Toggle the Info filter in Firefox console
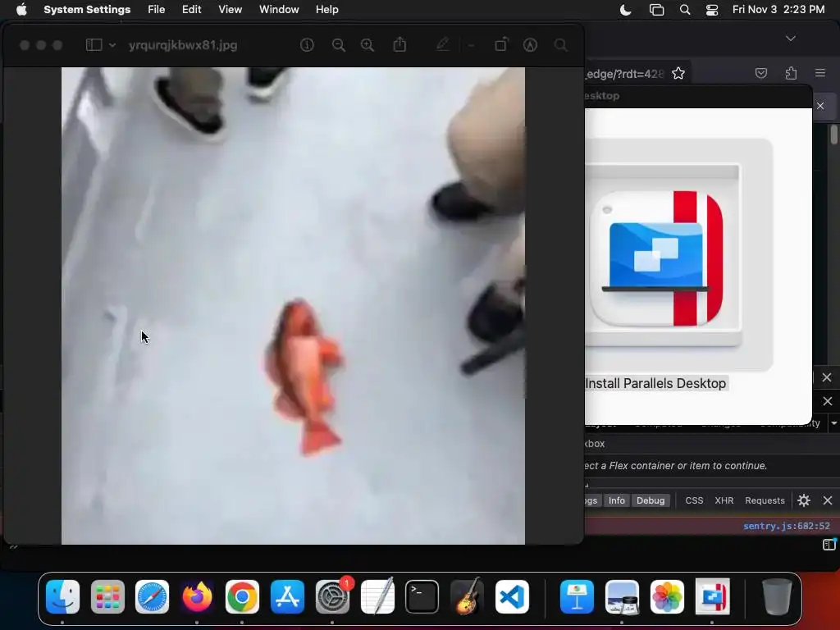 [x=617, y=500]
